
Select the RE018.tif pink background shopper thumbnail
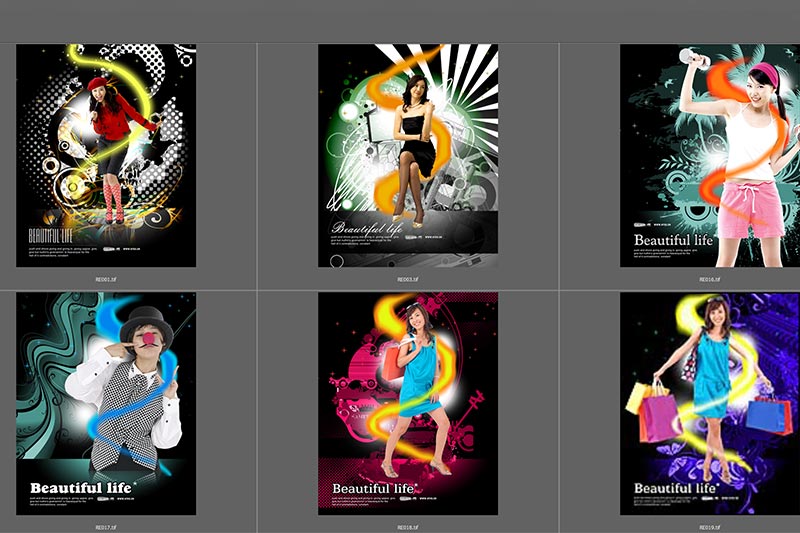pos(408,403)
